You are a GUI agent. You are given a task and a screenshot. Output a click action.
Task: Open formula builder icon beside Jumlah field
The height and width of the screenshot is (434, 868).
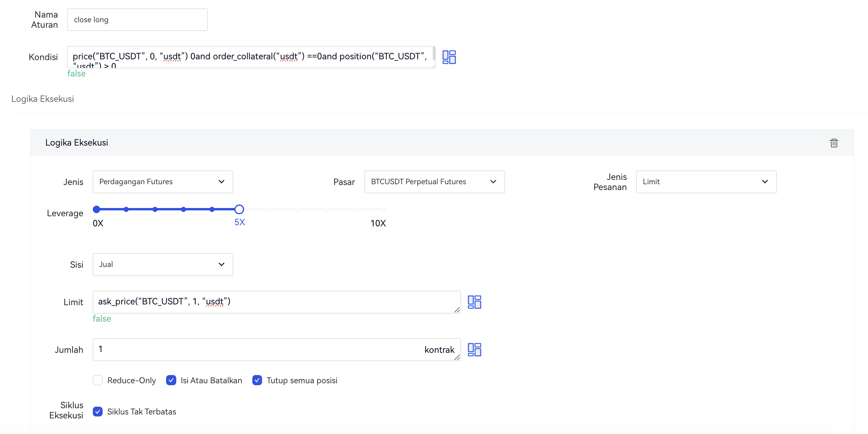tap(474, 350)
